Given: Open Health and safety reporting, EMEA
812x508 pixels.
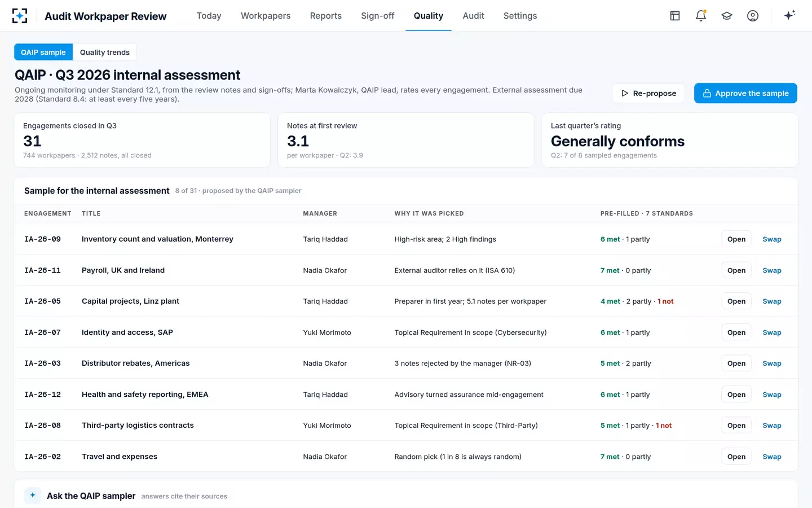Looking at the screenshot, I should pos(736,395).
